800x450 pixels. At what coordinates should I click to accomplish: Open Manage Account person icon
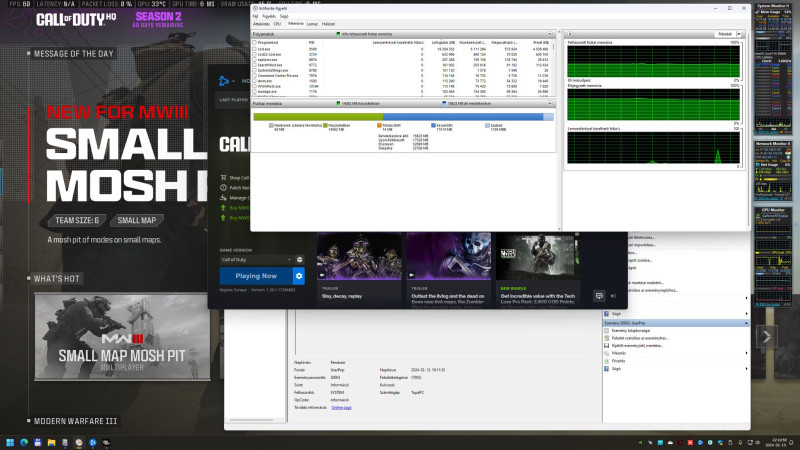pyautogui.click(x=223, y=197)
